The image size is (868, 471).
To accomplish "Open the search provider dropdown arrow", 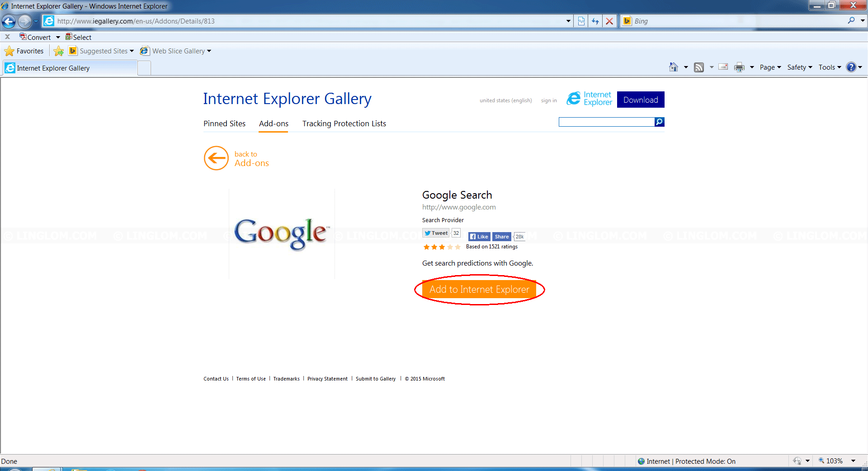I will point(863,21).
